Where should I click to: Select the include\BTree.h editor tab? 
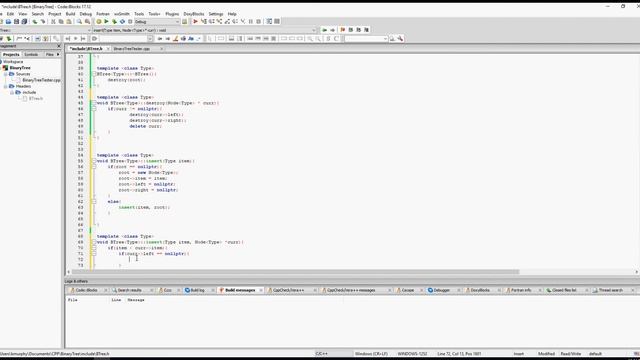click(x=86, y=49)
